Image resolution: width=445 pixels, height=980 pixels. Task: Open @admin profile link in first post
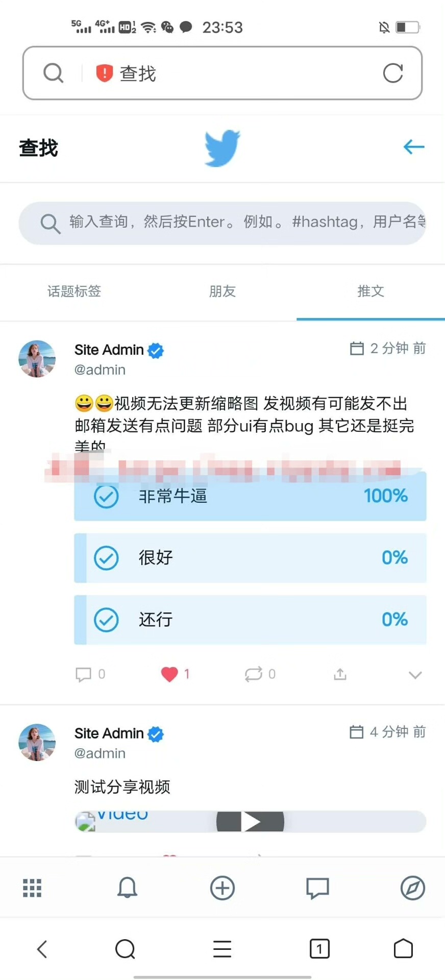pos(100,370)
